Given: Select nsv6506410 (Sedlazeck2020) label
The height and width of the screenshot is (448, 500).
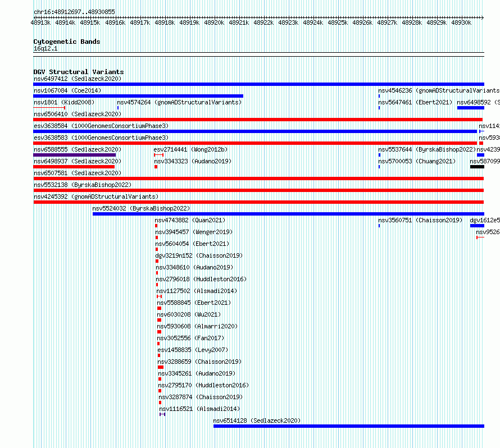Looking at the screenshot, I should (x=78, y=114).
